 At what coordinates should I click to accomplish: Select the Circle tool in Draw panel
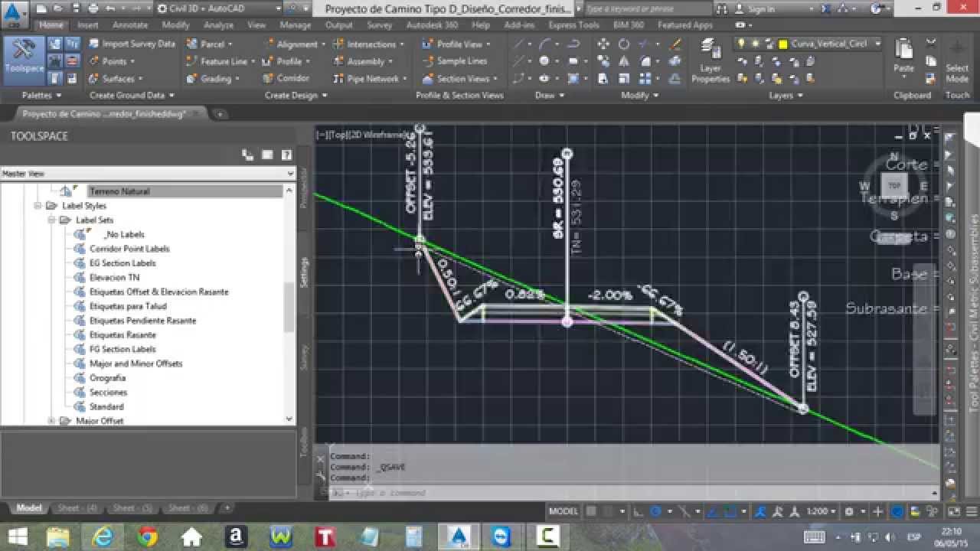tap(544, 61)
